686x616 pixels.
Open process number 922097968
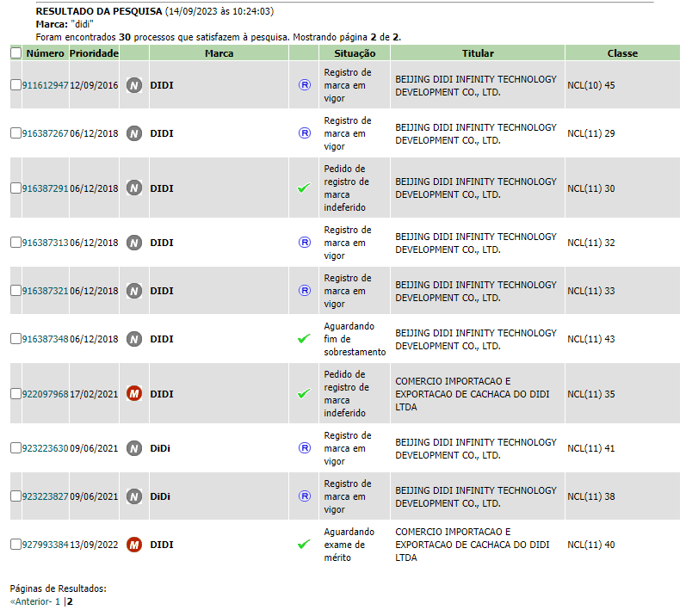[46, 394]
